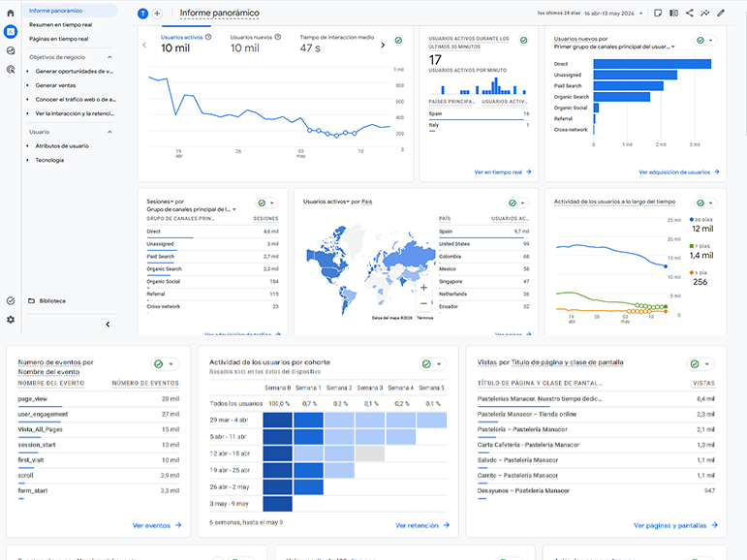Open Resumen en tiempo real

tap(60, 25)
